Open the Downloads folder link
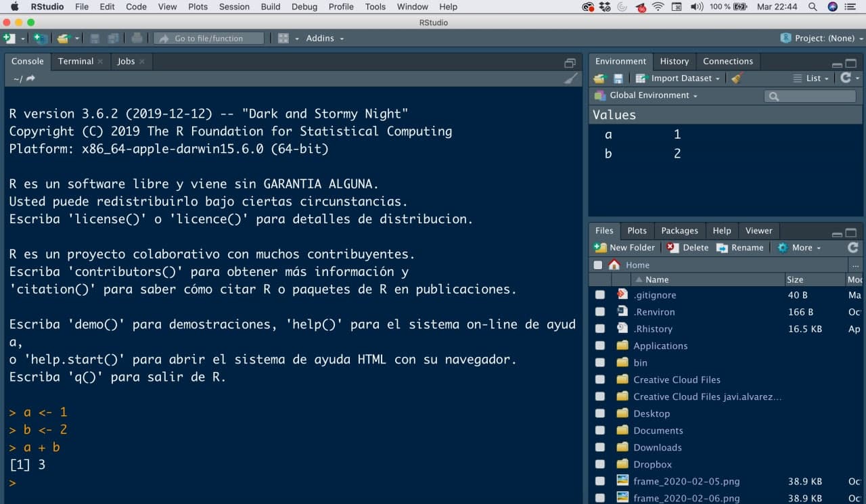 (x=657, y=447)
